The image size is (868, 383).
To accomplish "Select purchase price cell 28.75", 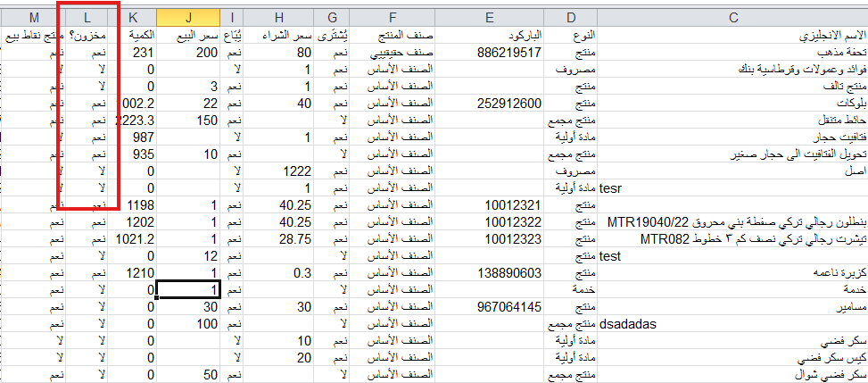I will [x=278, y=239].
